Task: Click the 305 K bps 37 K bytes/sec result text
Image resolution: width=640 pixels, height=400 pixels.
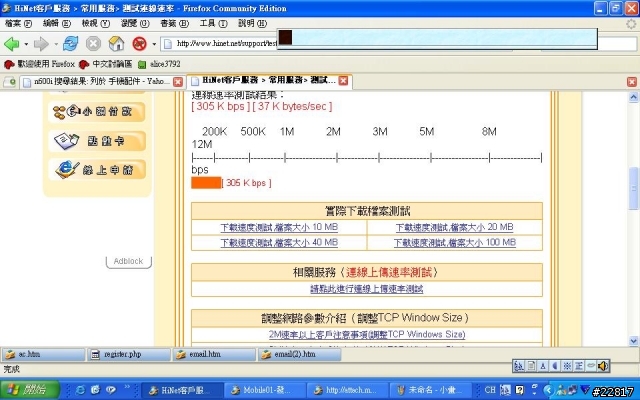Action: [x=262, y=107]
